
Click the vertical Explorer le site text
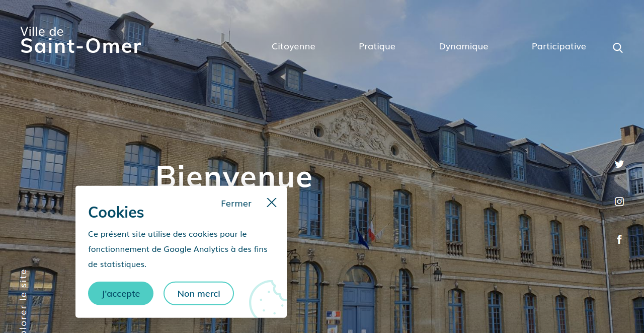tap(23, 301)
